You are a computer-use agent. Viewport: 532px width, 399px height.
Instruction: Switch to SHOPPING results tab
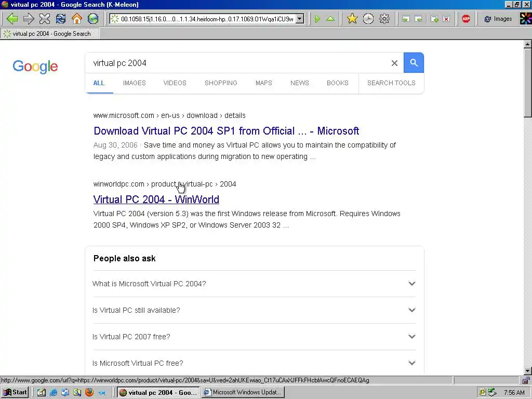[221, 83]
